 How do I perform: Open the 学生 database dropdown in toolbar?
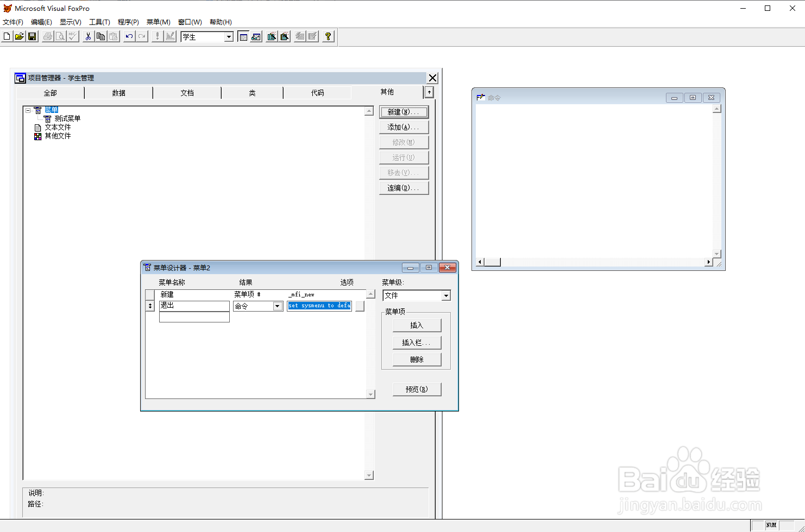[229, 37]
